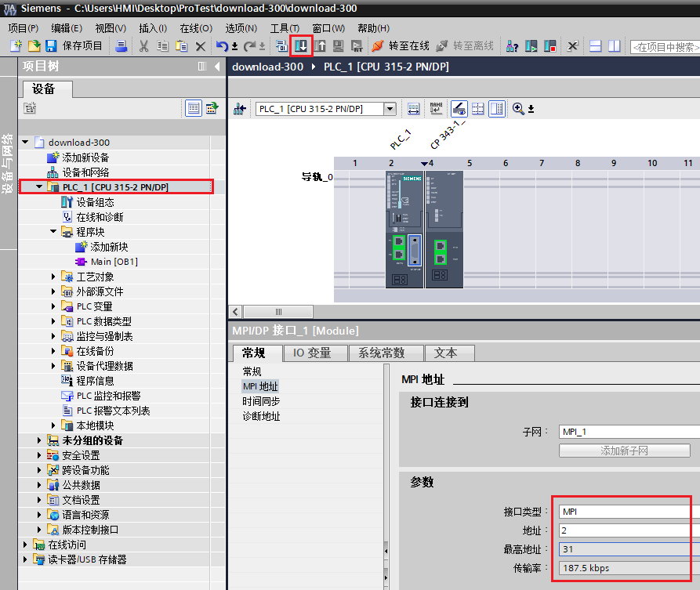Collapse project tree with left arrow
The image size is (700, 590).
click(217, 67)
